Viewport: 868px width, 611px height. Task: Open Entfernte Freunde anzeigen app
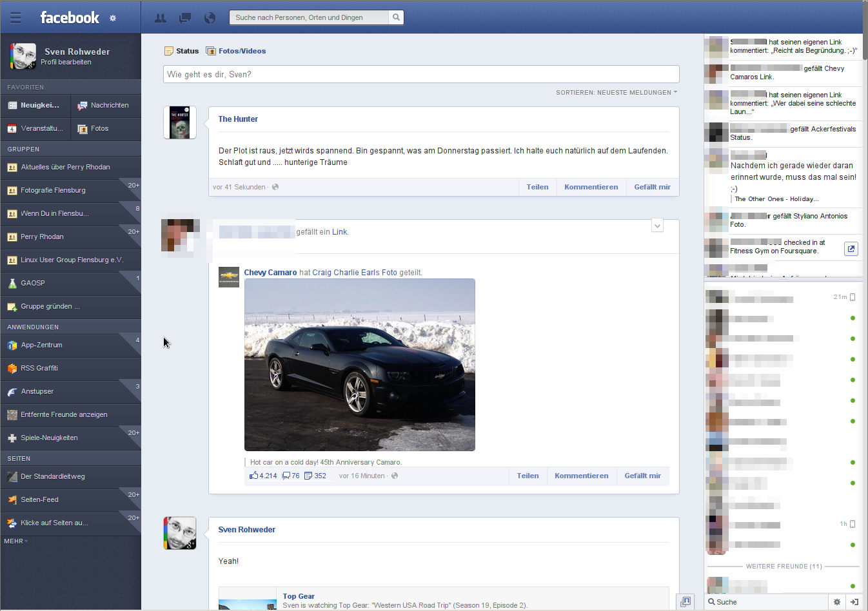coord(71,414)
